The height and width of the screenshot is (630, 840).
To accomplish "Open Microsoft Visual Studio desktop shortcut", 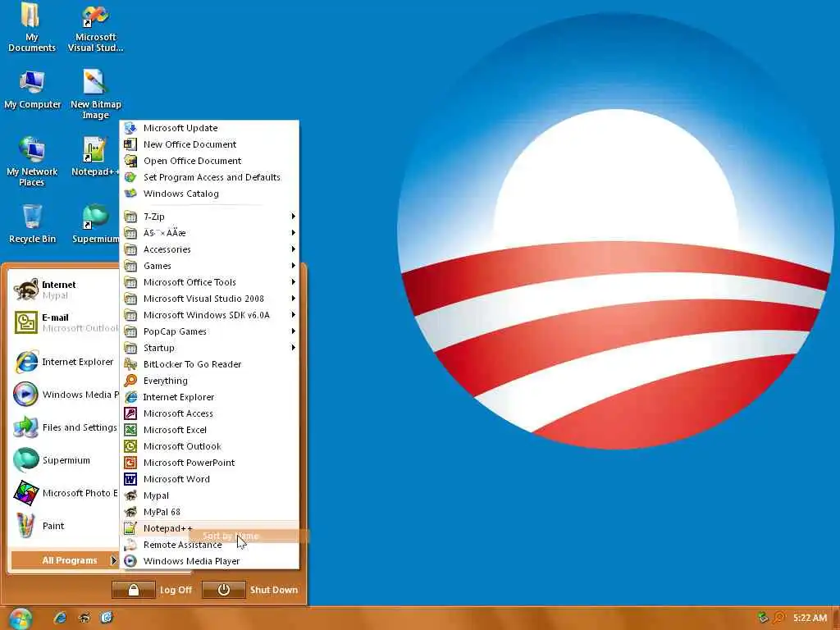I will (x=95, y=28).
